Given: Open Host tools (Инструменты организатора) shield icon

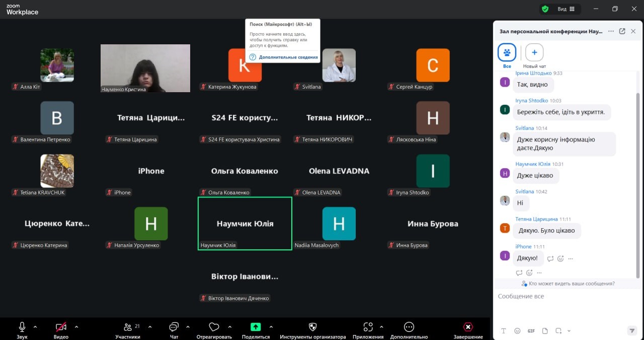Looking at the screenshot, I should (312, 327).
